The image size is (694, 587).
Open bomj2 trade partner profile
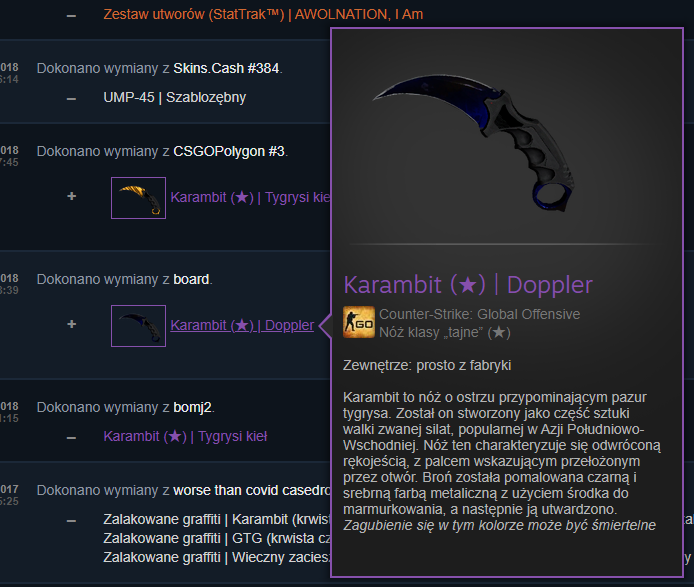192,407
